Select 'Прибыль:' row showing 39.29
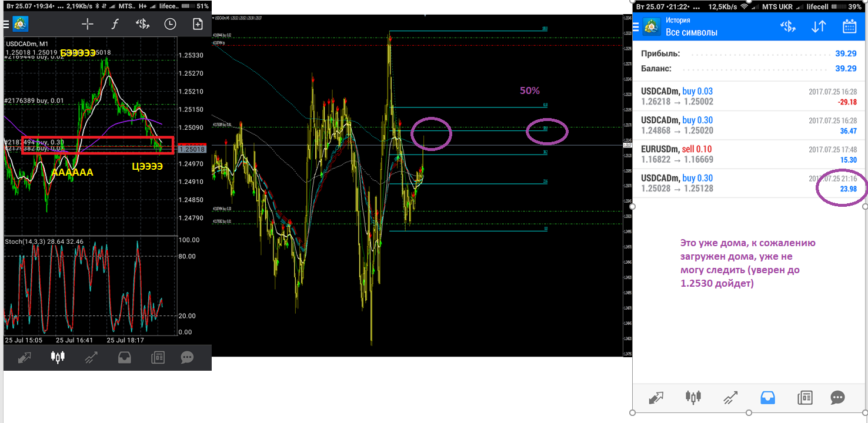 (749, 53)
